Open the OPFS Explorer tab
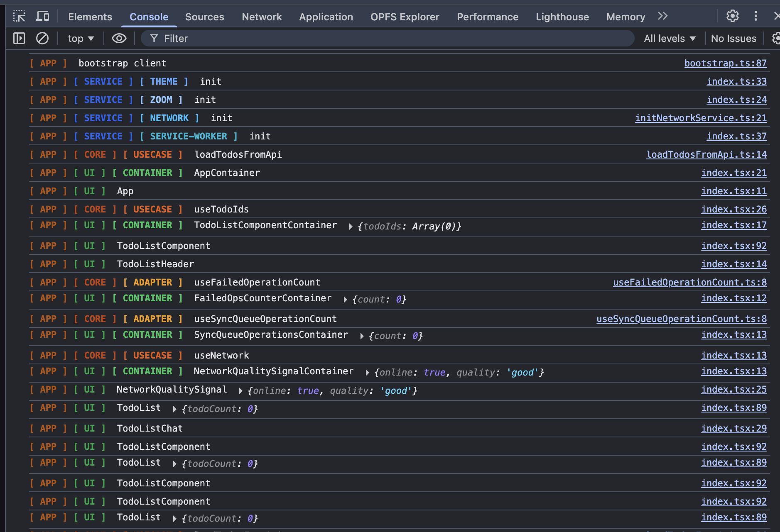This screenshot has width=780, height=532. click(x=405, y=17)
